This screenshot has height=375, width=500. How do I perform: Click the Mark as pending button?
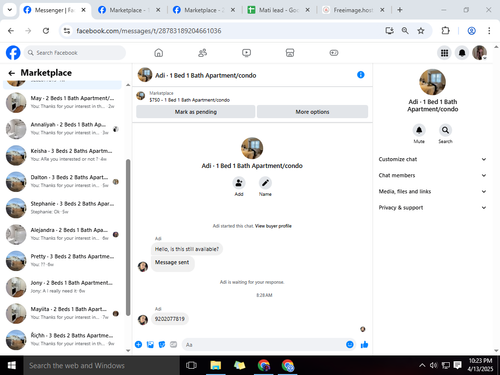196,112
